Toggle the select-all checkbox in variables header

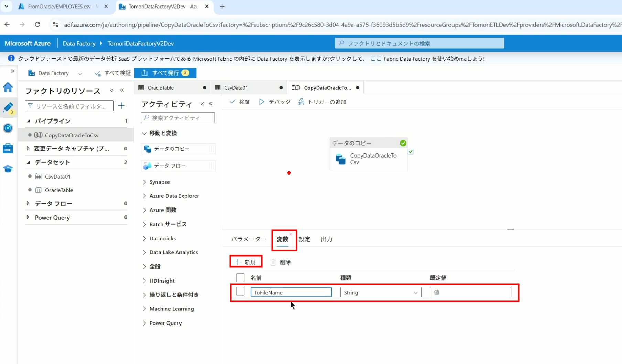(x=240, y=277)
